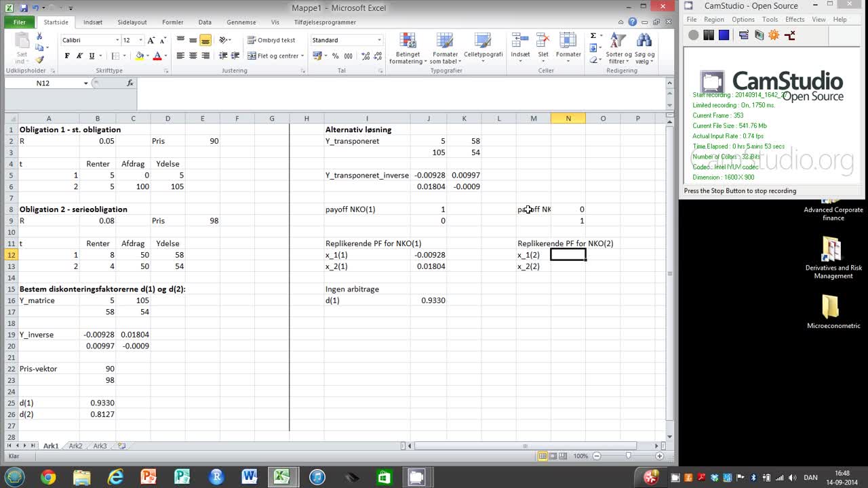Viewport: 868px width, 488px height.
Task: Expand Skrifttype dialog launcher
Action: [x=165, y=70]
